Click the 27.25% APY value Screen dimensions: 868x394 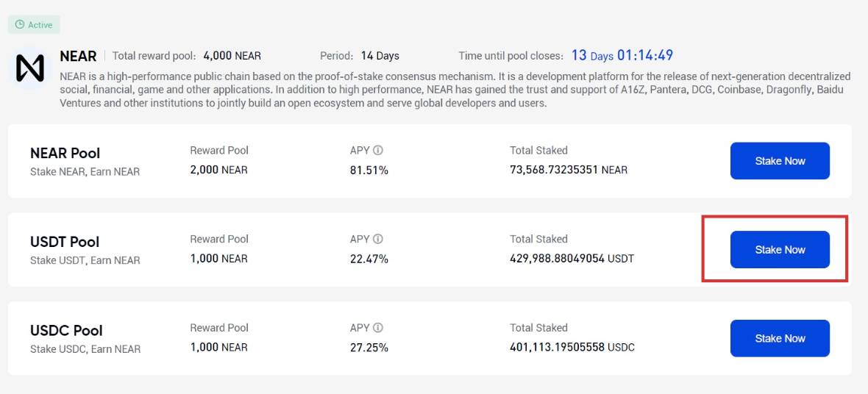pyautogui.click(x=369, y=348)
